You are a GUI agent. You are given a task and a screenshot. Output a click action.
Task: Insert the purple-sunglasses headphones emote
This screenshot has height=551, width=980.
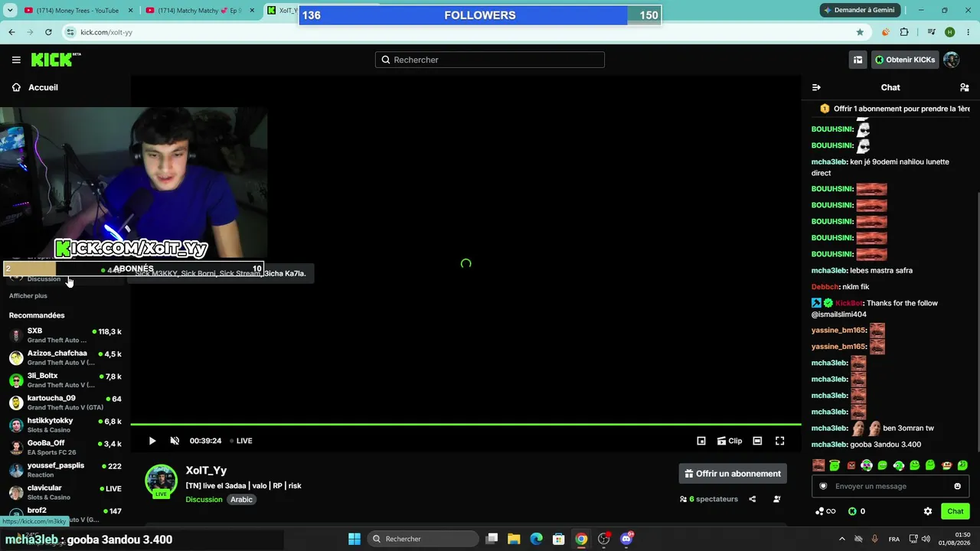click(867, 465)
